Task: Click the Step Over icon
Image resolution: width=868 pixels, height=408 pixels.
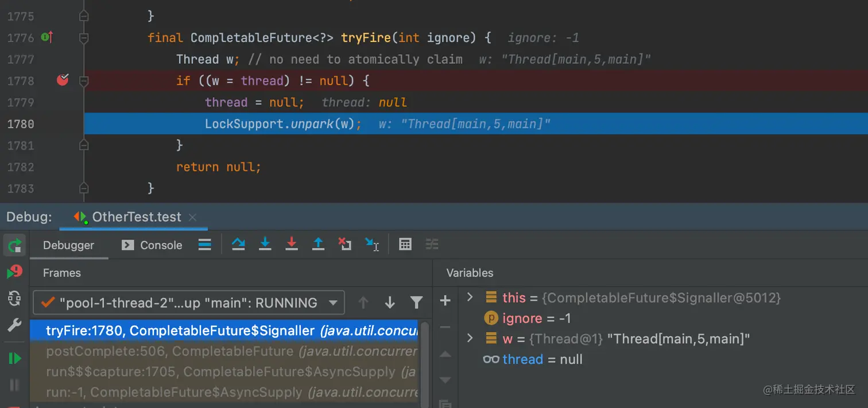Action: 238,245
